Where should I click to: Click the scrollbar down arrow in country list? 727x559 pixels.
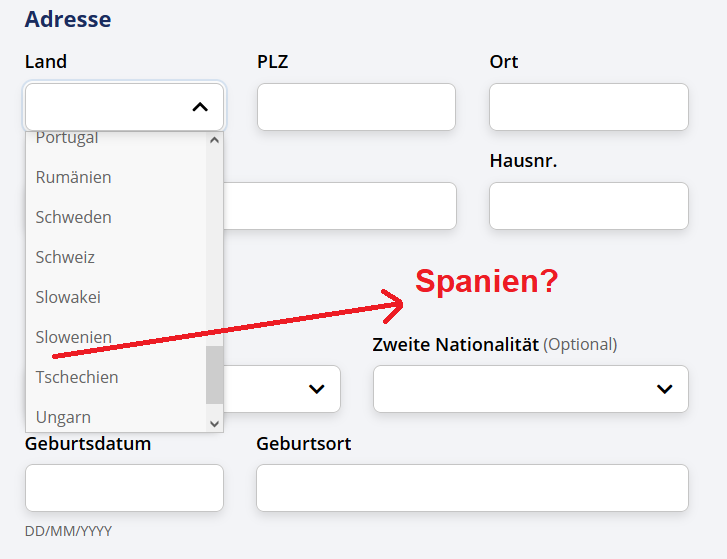pyautogui.click(x=214, y=424)
